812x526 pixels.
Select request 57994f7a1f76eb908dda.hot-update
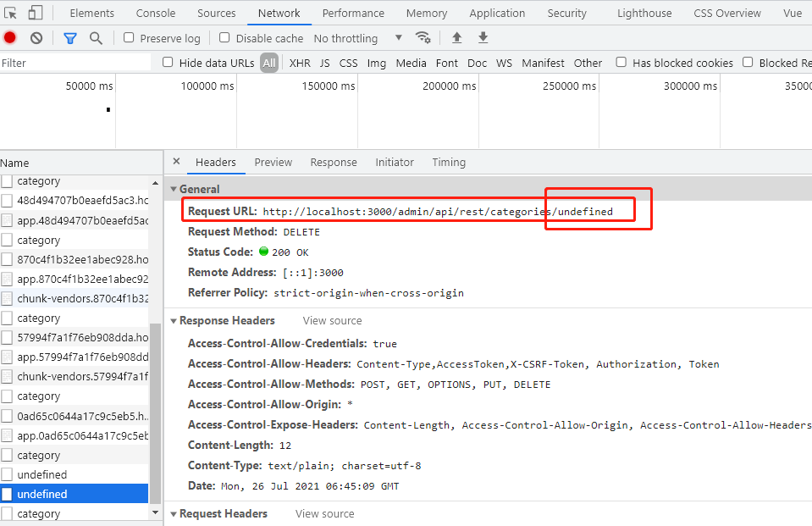pyautogui.click(x=74, y=337)
